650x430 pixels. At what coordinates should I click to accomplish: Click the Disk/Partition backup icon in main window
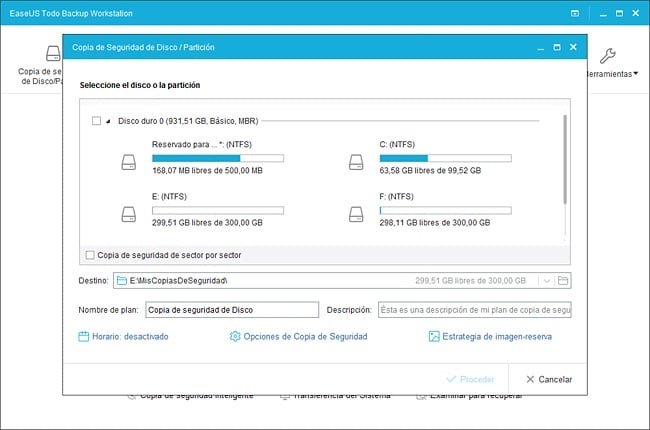click(x=53, y=53)
